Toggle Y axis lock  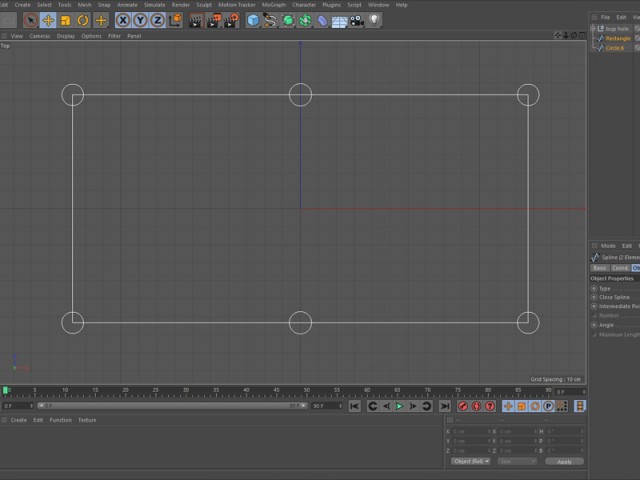(x=140, y=20)
